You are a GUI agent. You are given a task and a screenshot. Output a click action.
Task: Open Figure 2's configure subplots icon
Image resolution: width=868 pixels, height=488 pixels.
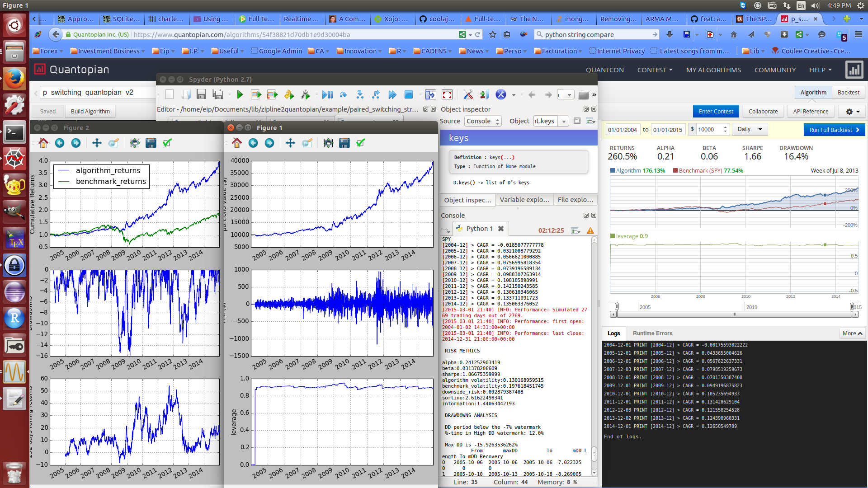point(135,143)
